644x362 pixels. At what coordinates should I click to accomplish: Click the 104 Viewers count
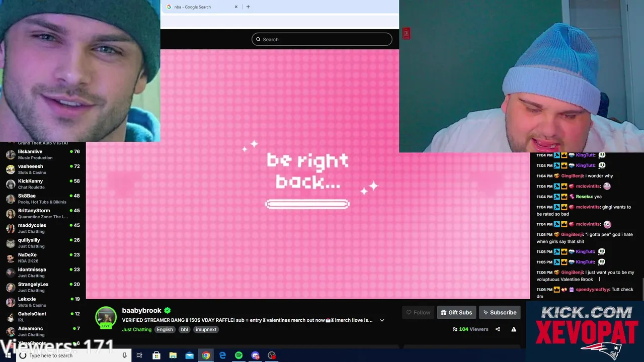coord(470,329)
